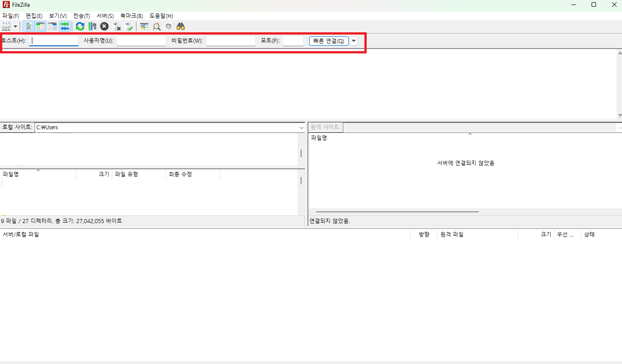
Task: Click the 상태 queue column header
Action: [601, 234]
